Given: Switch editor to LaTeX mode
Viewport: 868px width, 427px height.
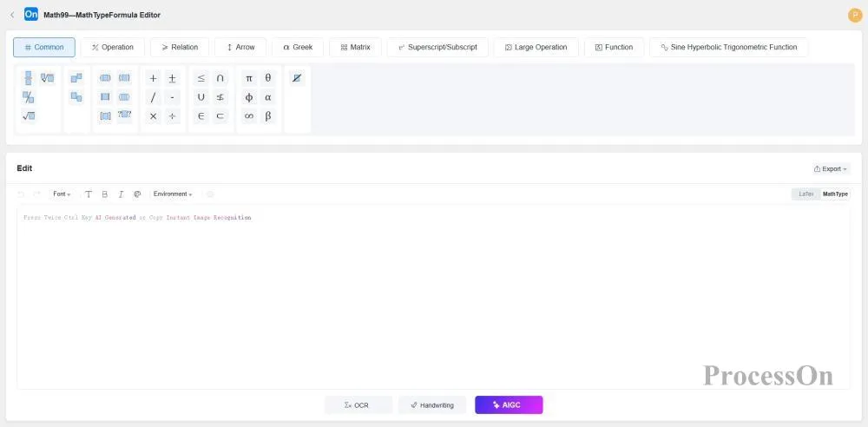Looking at the screenshot, I should 806,194.
